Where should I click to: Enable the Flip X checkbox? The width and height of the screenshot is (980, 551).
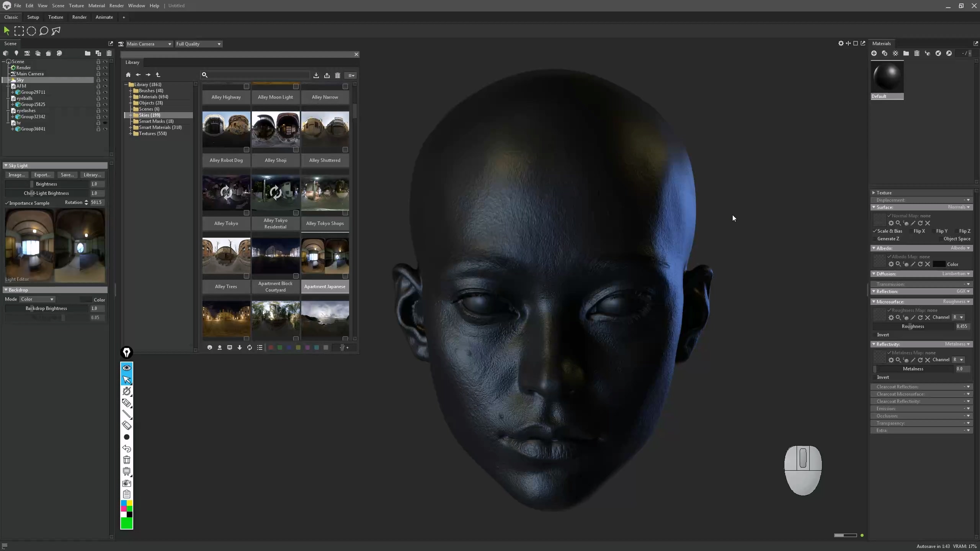(x=911, y=231)
